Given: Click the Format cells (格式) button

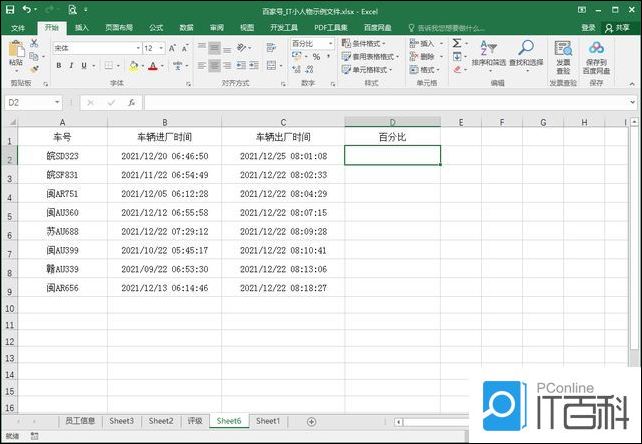Looking at the screenshot, I should point(425,70).
